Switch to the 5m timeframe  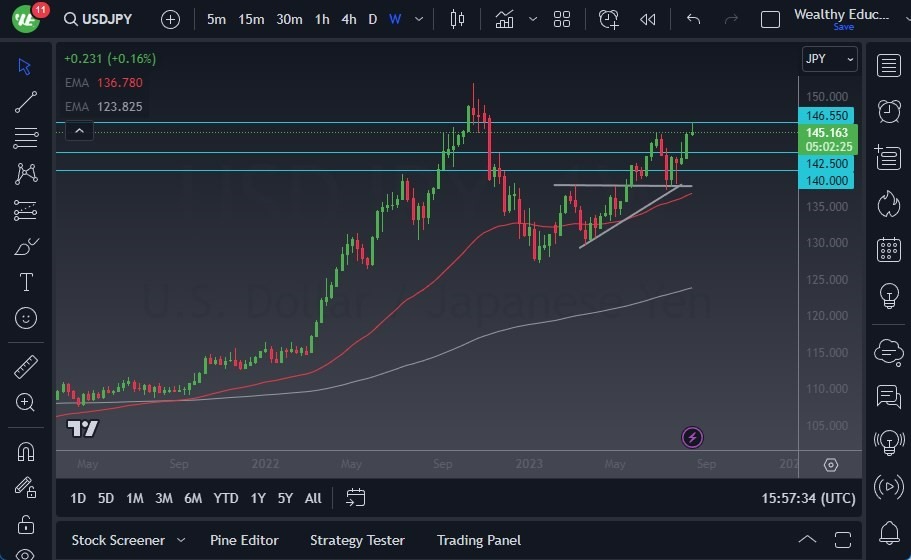click(x=216, y=19)
